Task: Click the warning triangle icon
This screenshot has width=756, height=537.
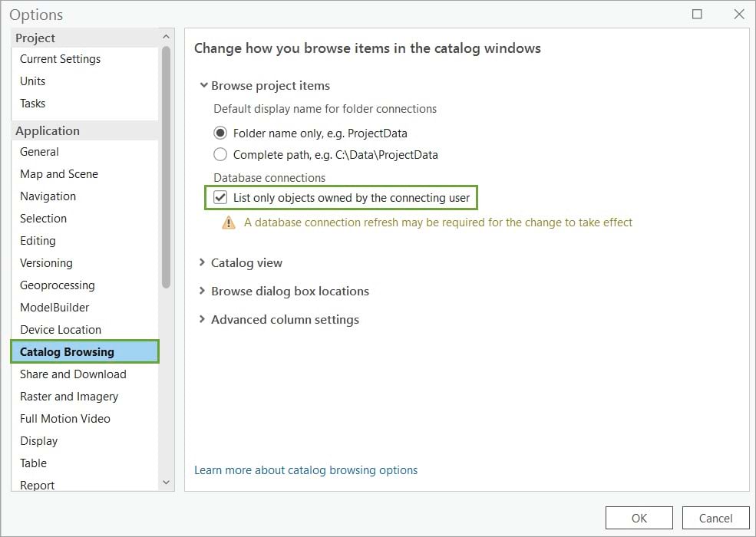Action: tap(229, 222)
